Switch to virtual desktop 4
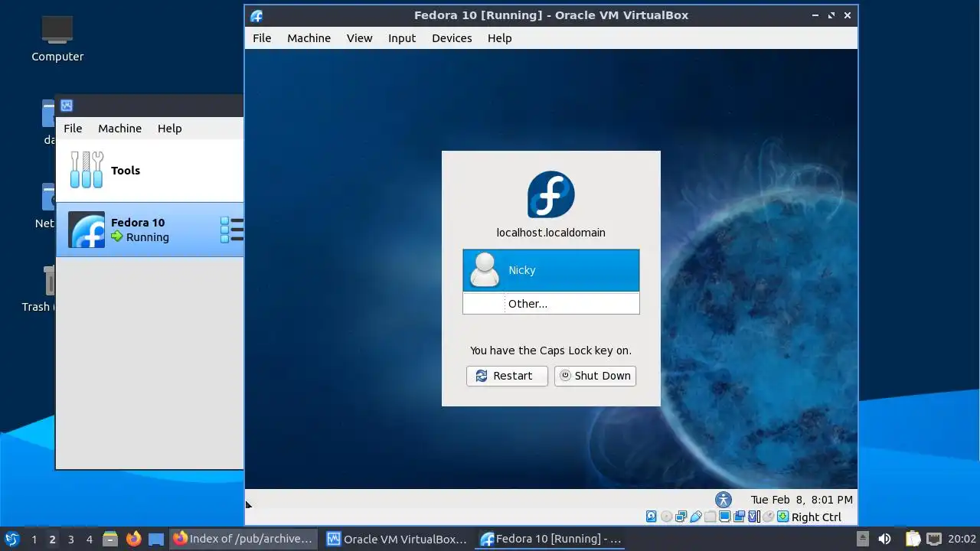The image size is (980, 551). pyautogui.click(x=89, y=540)
